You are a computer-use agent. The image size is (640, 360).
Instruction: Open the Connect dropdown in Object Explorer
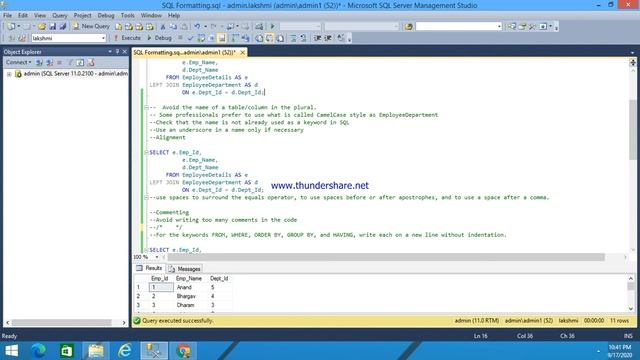[18, 62]
